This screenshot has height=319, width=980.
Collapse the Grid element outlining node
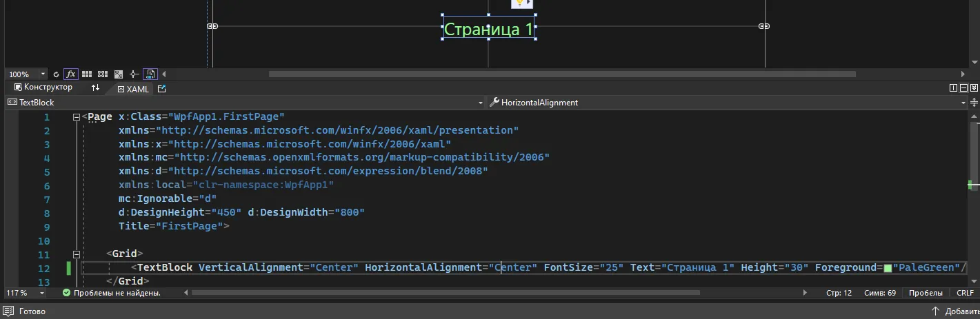point(77,254)
